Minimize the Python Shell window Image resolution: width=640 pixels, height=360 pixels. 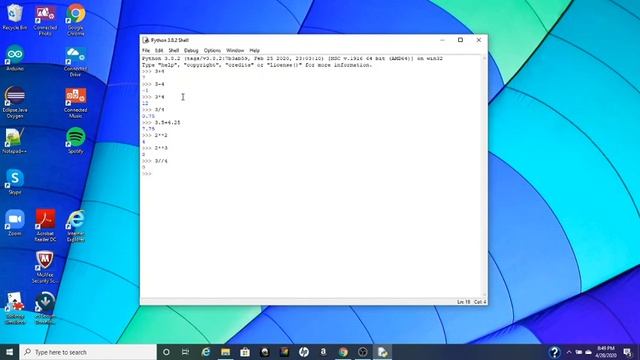click(x=442, y=40)
